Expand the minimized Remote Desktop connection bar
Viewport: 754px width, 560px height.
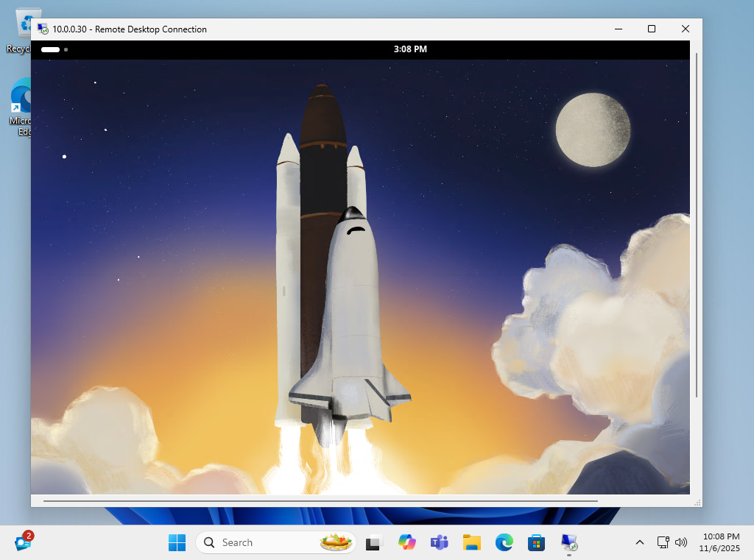coord(49,49)
